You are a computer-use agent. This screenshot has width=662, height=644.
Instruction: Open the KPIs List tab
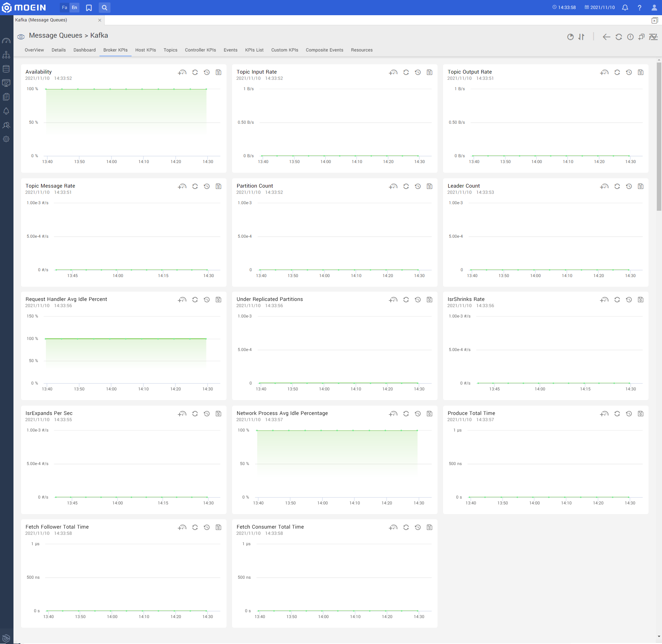coord(255,50)
